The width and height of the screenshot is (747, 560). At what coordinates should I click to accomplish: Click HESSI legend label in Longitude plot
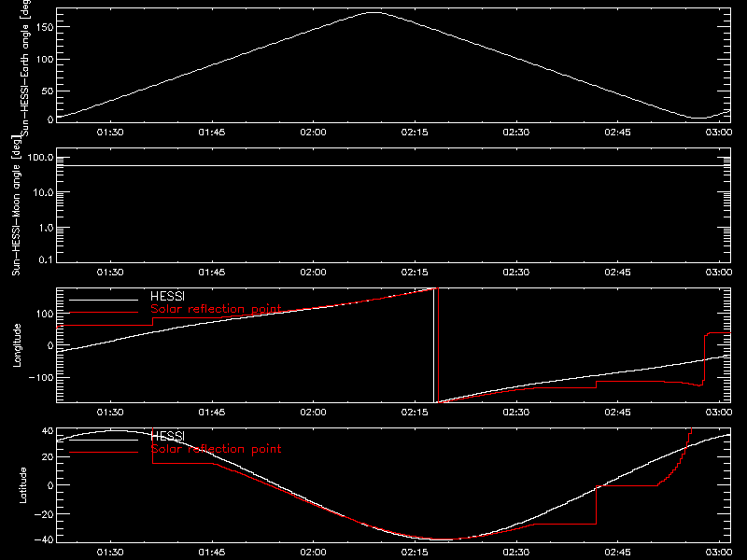click(x=167, y=296)
